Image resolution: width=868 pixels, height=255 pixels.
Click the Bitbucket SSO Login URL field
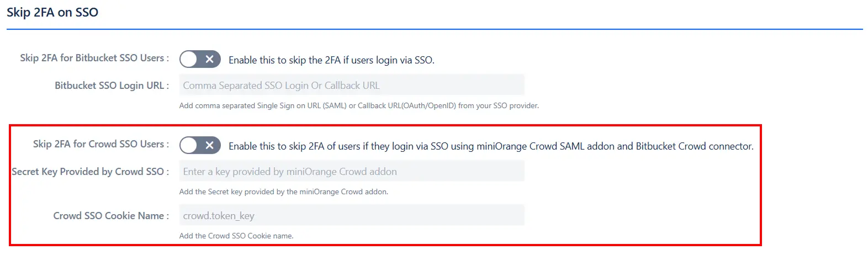tap(352, 85)
